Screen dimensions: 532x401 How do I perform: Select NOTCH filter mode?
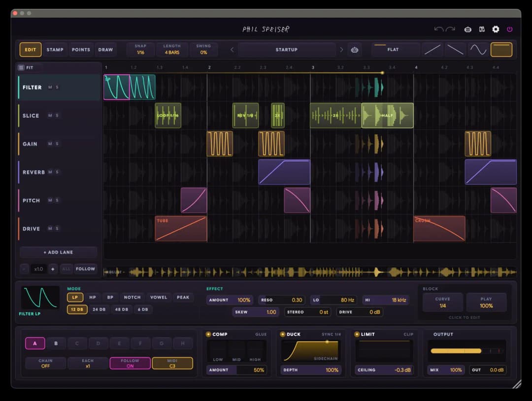[x=133, y=297]
